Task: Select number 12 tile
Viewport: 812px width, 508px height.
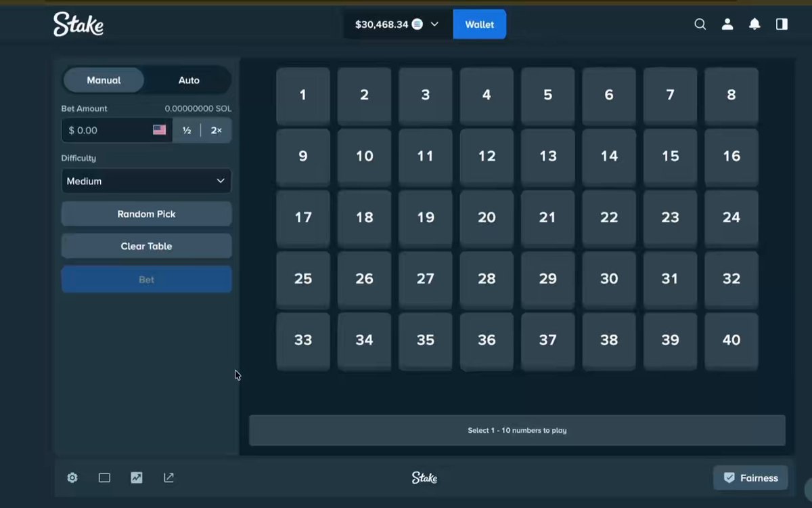Action: pyautogui.click(x=487, y=157)
